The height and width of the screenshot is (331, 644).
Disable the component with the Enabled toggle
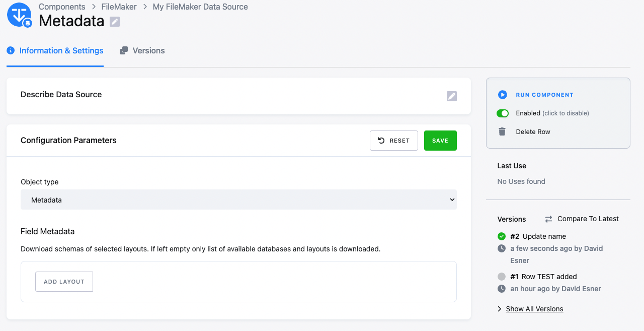(503, 113)
